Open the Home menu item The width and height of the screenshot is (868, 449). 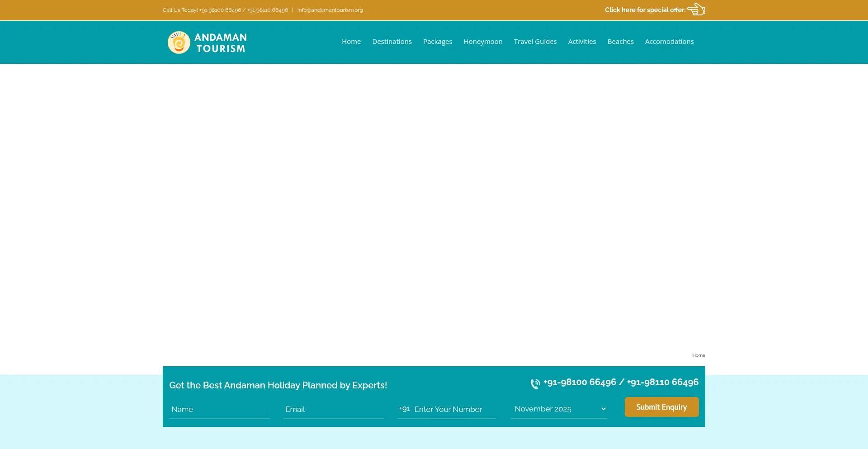pos(351,42)
